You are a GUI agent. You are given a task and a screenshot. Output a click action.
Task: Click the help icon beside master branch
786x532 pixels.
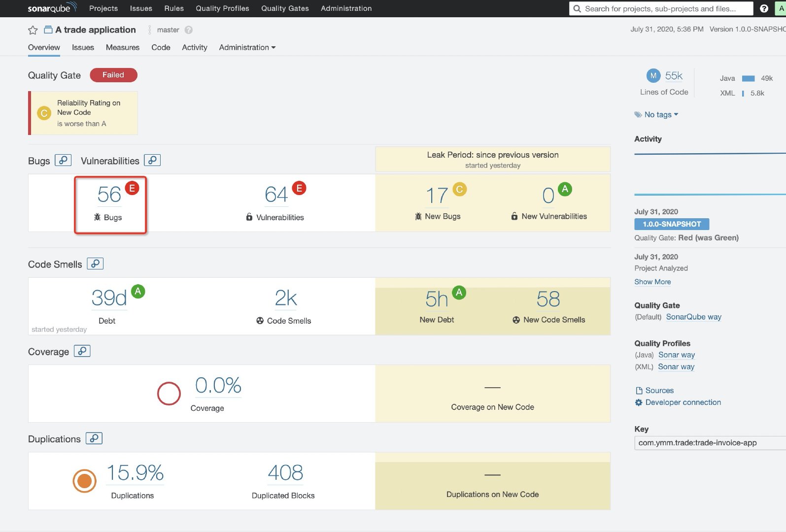(x=188, y=30)
